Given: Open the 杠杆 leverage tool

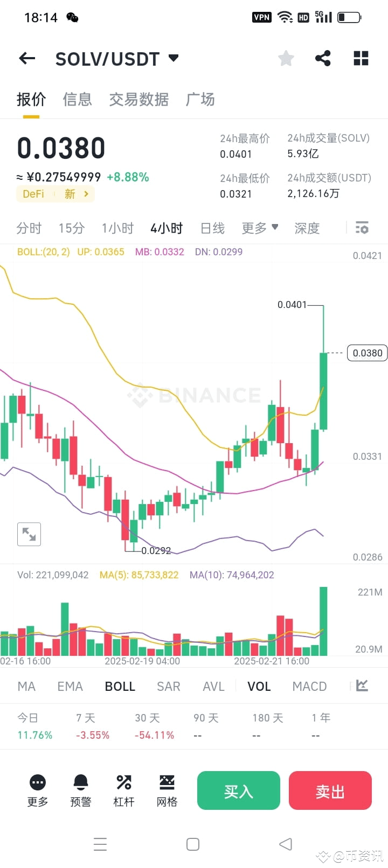Looking at the screenshot, I should coord(123,790).
